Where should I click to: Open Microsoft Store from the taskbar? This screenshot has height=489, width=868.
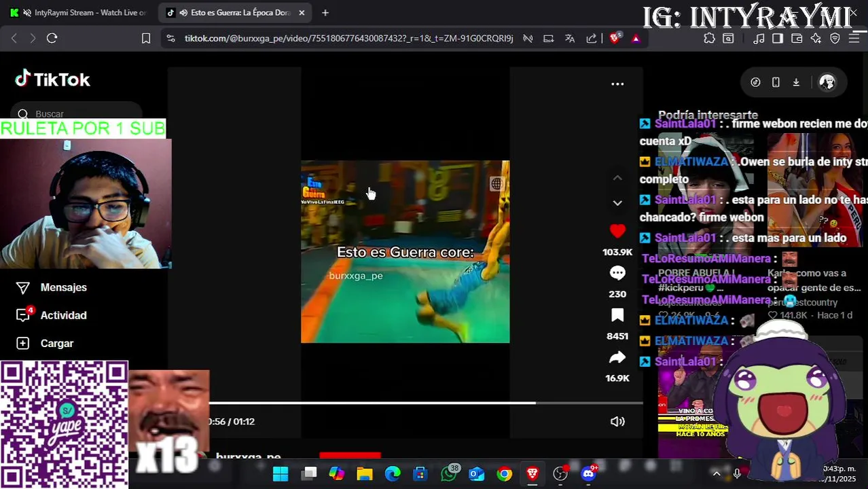click(420, 473)
